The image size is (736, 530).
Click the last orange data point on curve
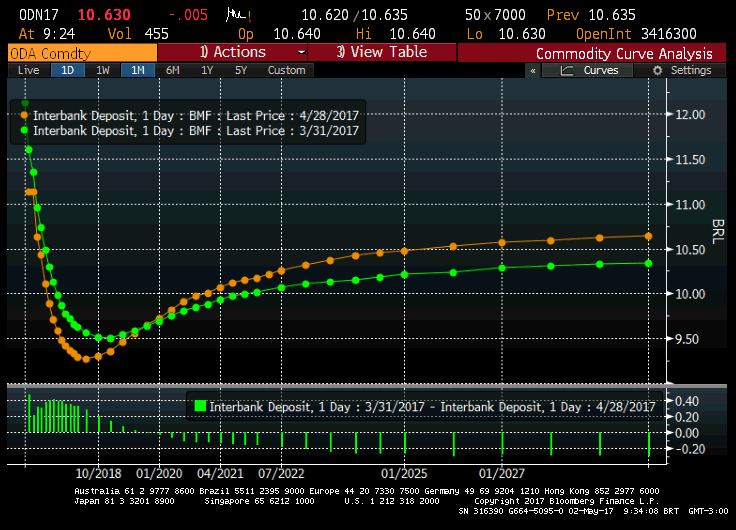pyautogui.click(x=648, y=236)
